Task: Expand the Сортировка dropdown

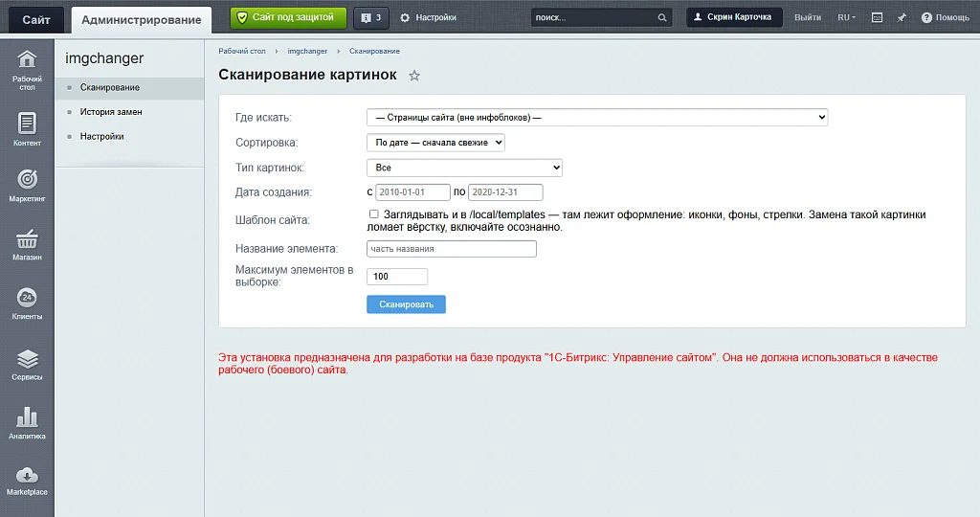Action: point(435,143)
